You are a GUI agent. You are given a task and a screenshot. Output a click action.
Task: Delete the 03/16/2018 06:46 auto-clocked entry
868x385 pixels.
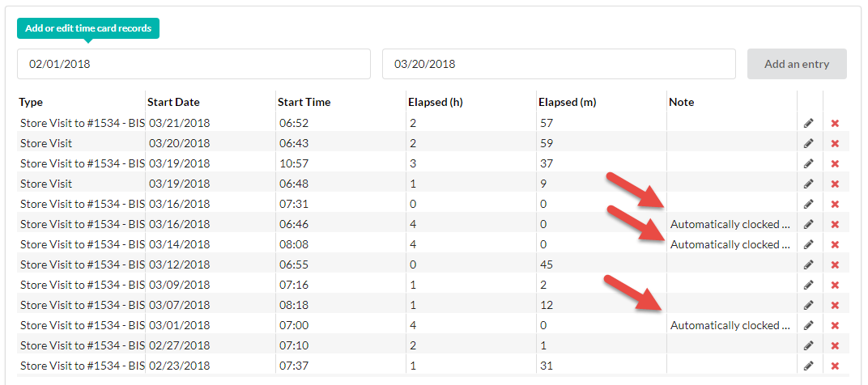click(836, 224)
